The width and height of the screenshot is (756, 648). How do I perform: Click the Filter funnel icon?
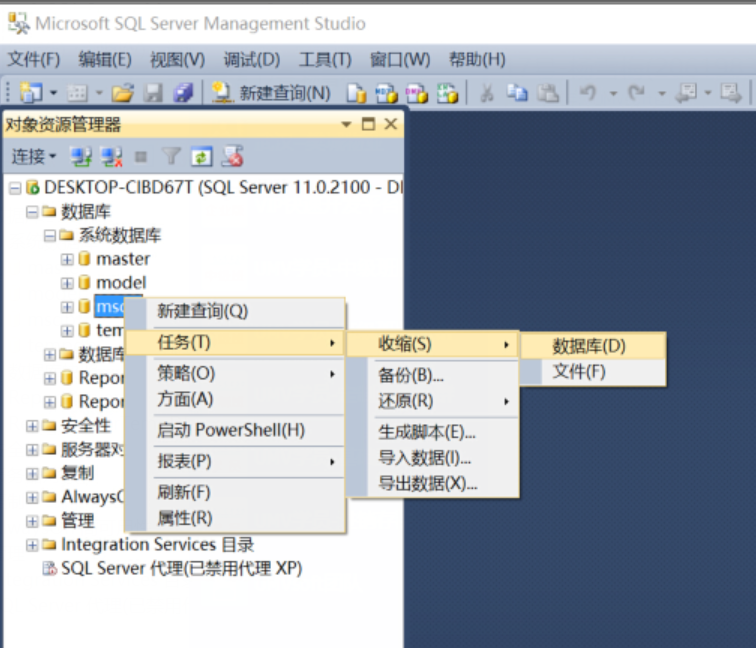pos(171,156)
